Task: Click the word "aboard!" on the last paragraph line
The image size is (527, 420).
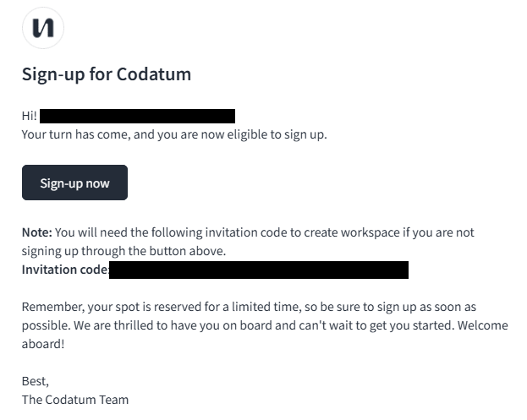Action: click(43, 344)
